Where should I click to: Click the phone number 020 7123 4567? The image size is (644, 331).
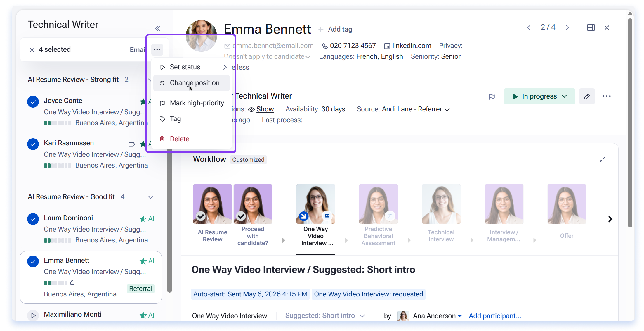point(353,46)
